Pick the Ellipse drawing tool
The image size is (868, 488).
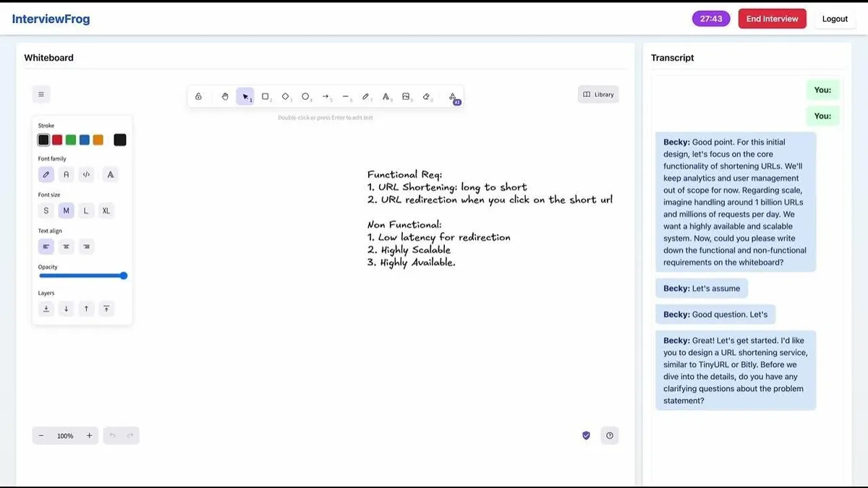click(305, 95)
